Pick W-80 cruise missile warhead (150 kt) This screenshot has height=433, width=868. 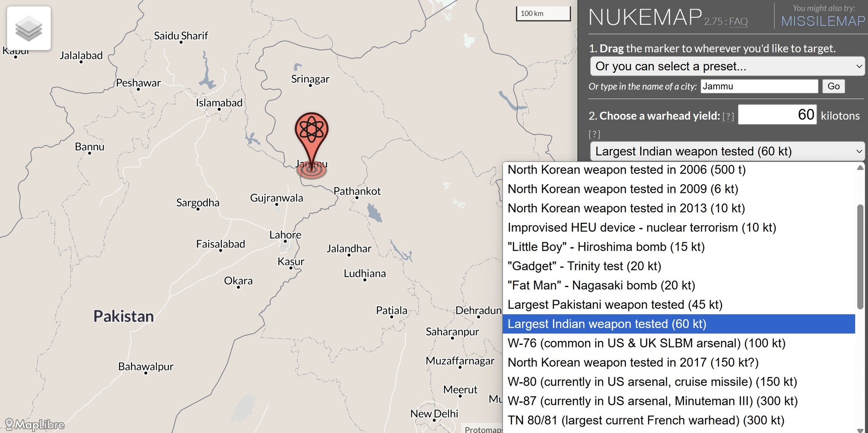coord(679,382)
